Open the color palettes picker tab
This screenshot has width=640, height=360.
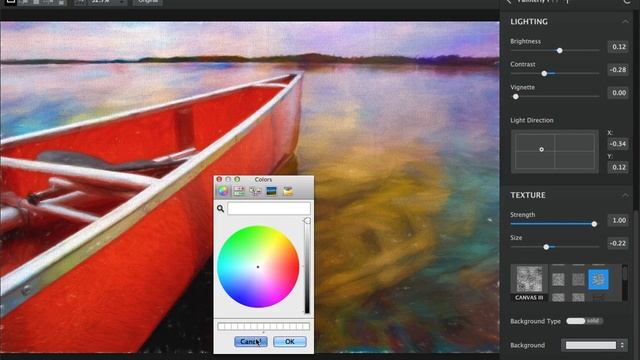255,191
